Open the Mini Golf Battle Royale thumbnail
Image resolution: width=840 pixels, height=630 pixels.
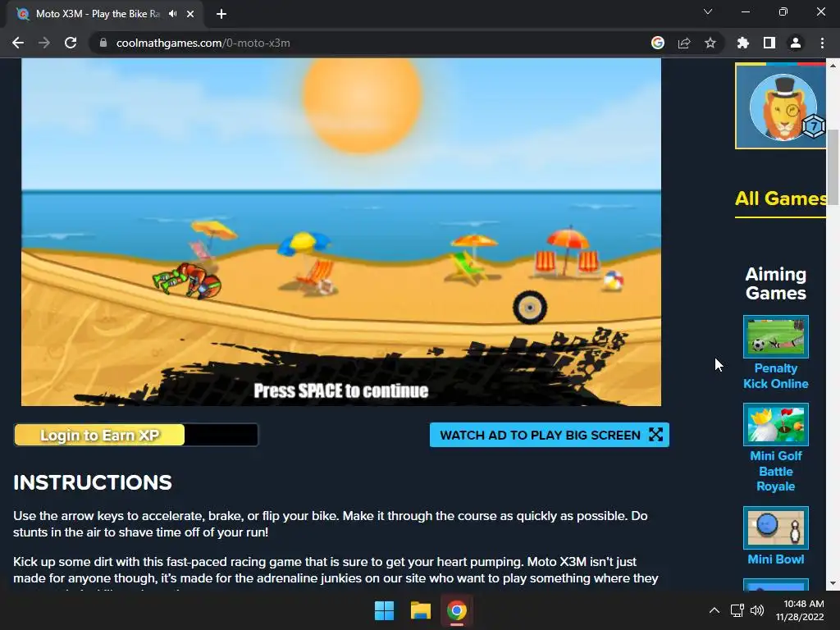[776, 424]
